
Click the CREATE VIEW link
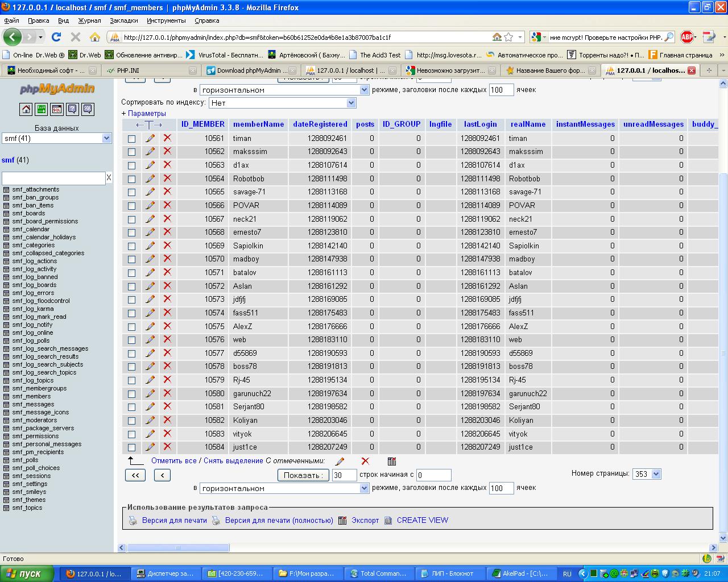pyautogui.click(x=423, y=520)
